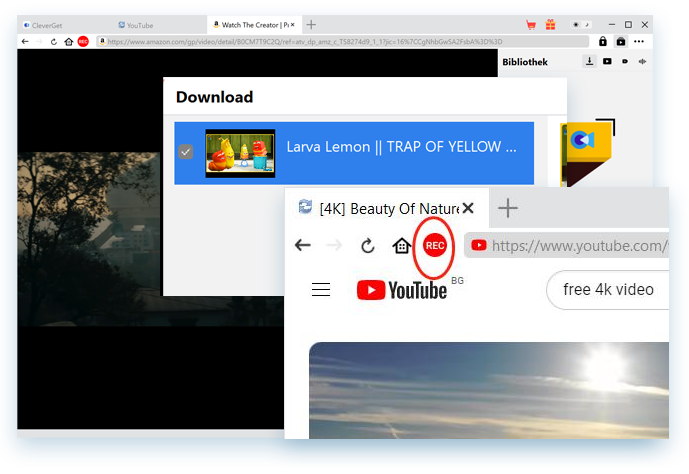Click the padlock icon beside the address bar
The height and width of the screenshot is (474, 689).
[603, 41]
